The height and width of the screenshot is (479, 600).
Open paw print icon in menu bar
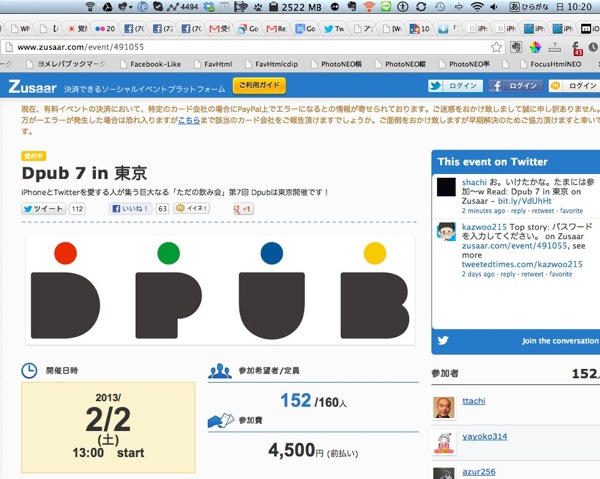tap(258, 7)
